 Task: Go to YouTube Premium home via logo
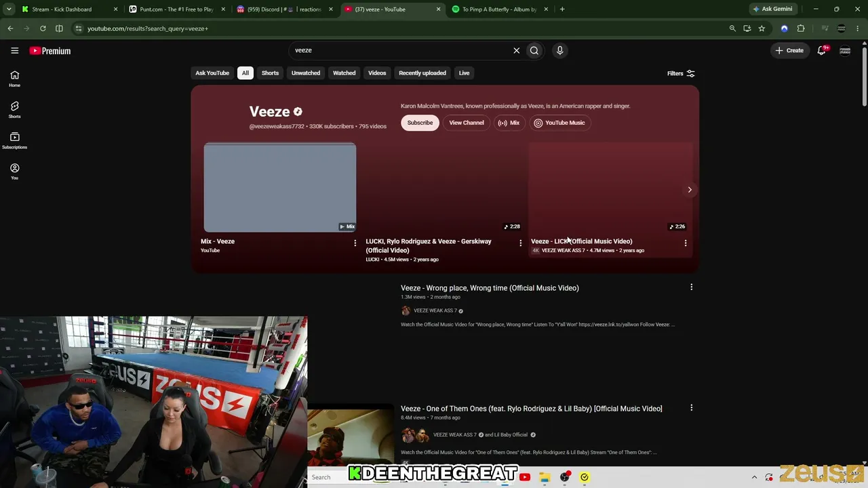[50, 51]
